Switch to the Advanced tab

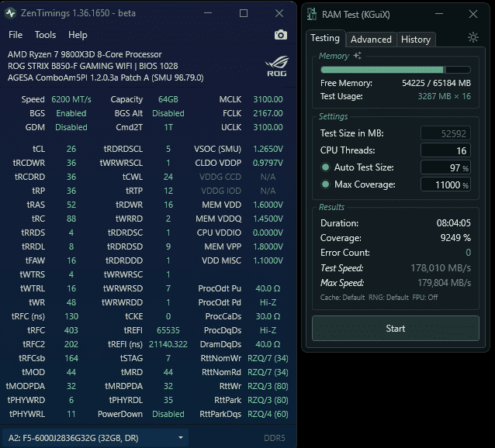(371, 40)
